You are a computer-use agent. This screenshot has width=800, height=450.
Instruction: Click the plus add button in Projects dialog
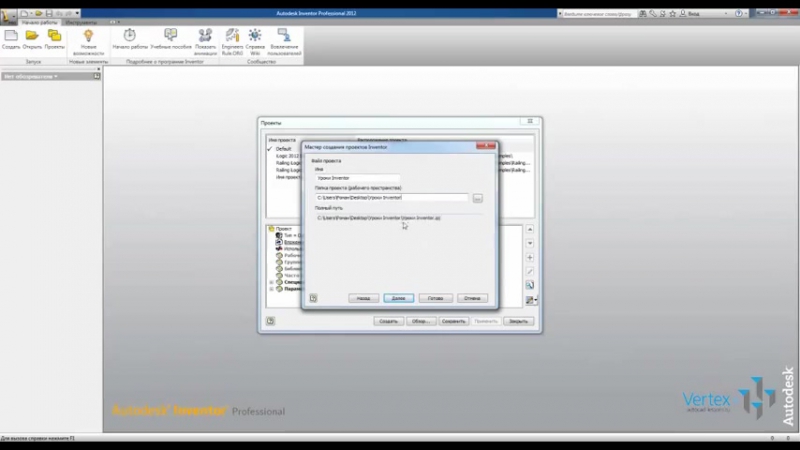click(x=530, y=258)
